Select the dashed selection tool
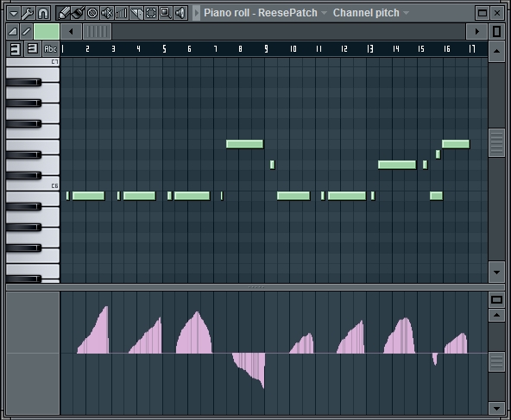This screenshot has height=420, width=511. [x=151, y=13]
